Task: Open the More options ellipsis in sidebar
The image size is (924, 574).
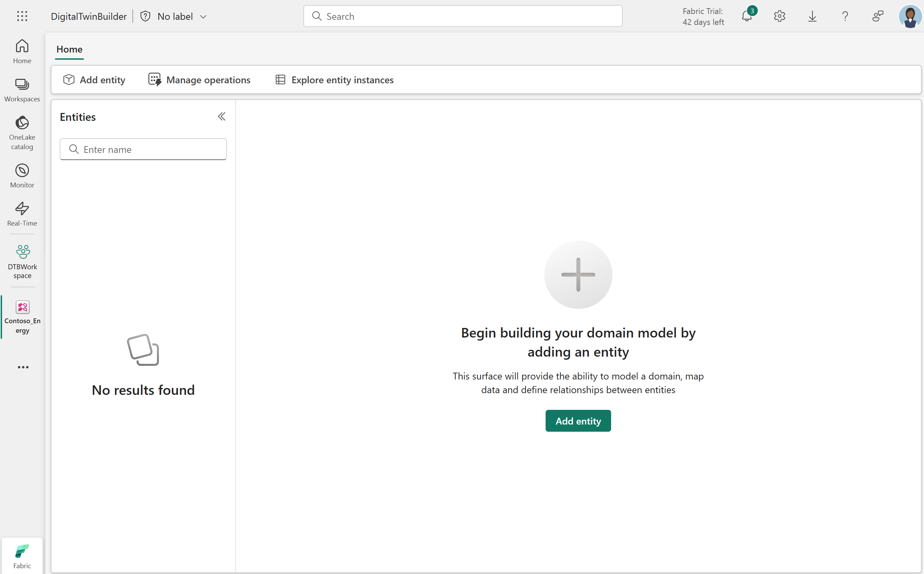Action: coord(23,367)
